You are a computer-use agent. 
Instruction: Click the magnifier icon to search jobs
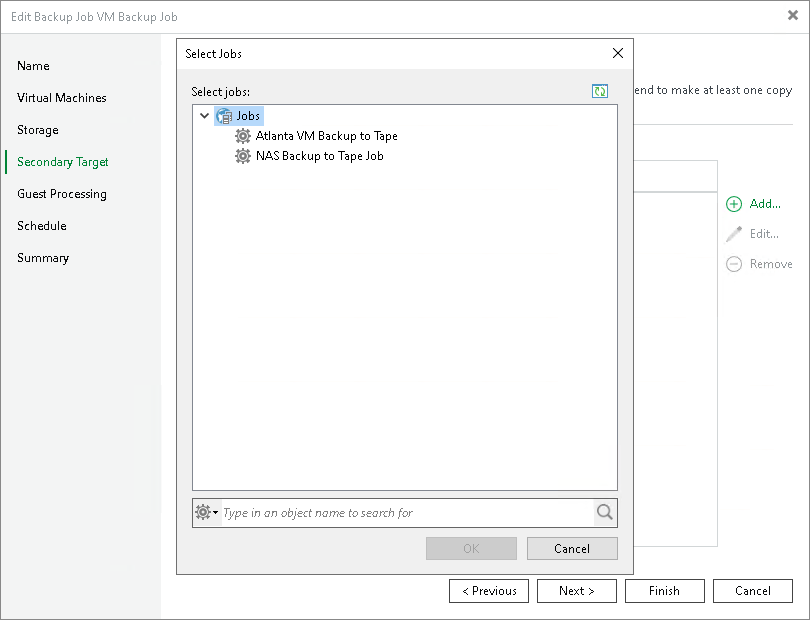pos(604,512)
